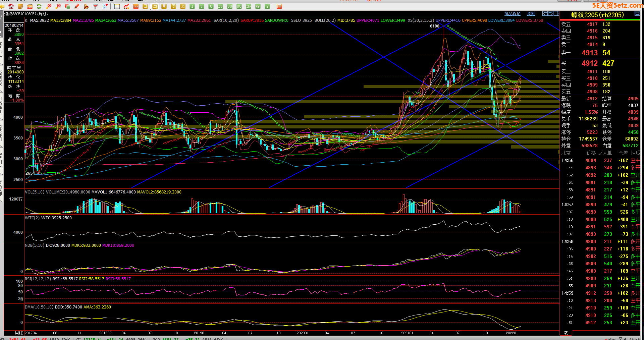The width and height of the screenshot is (644, 340).
Task: Toggle the monthly (月) period button
Action: (x=164, y=6)
